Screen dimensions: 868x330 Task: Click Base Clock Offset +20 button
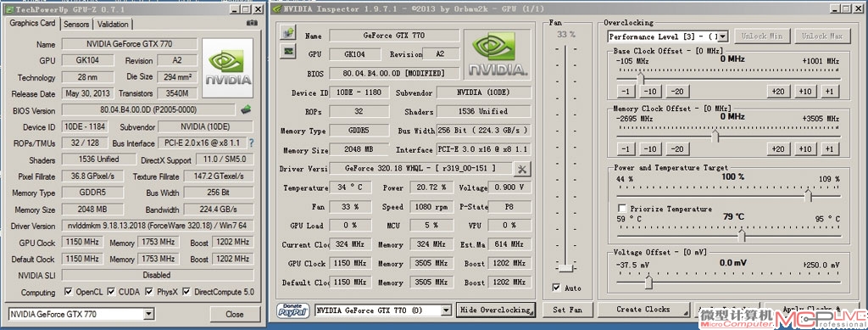coord(778,92)
